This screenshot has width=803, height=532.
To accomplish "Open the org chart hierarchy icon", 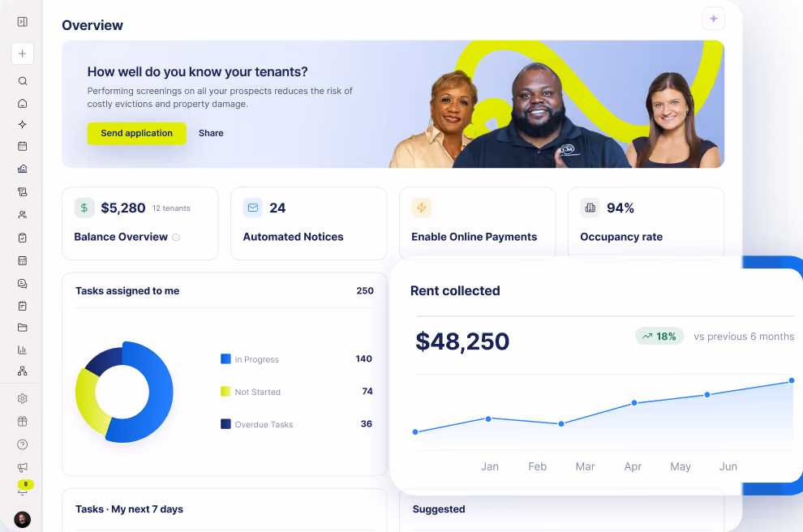I will click(x=23, y=371).
